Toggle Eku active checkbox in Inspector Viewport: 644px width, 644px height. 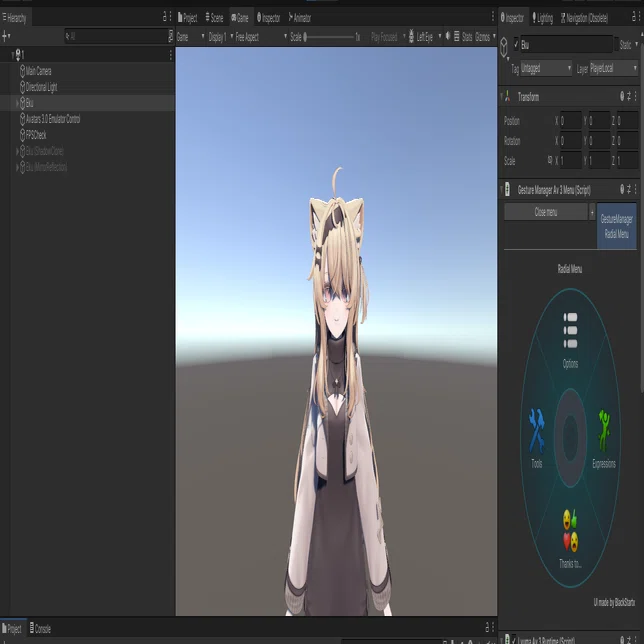(x=516, y=44)
